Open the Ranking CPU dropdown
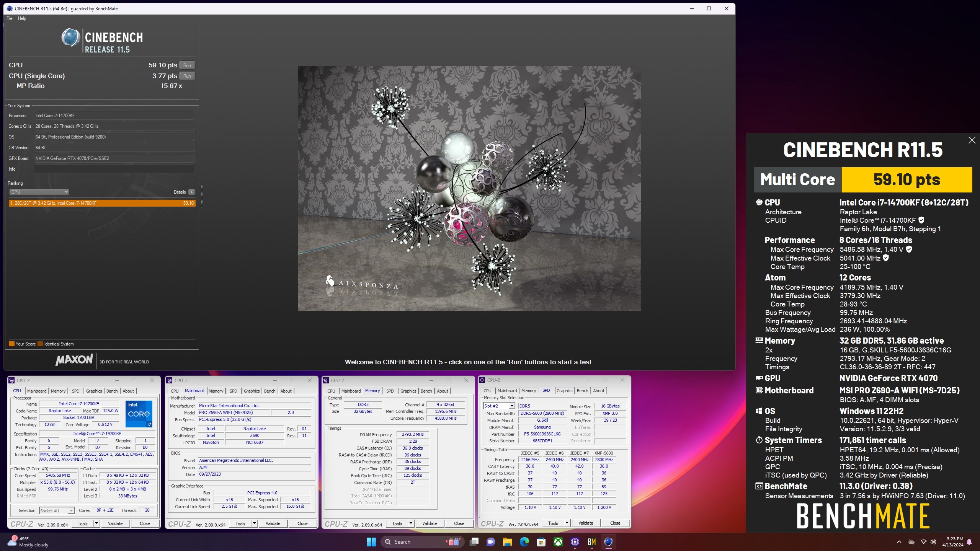This screenshot has height=551, width=980. coord(39,192)
